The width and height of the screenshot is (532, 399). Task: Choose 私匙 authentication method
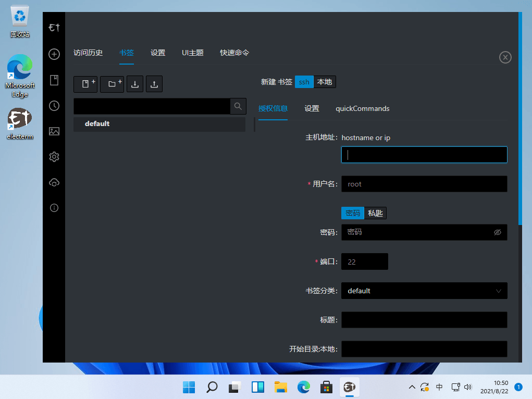[375, 213]
